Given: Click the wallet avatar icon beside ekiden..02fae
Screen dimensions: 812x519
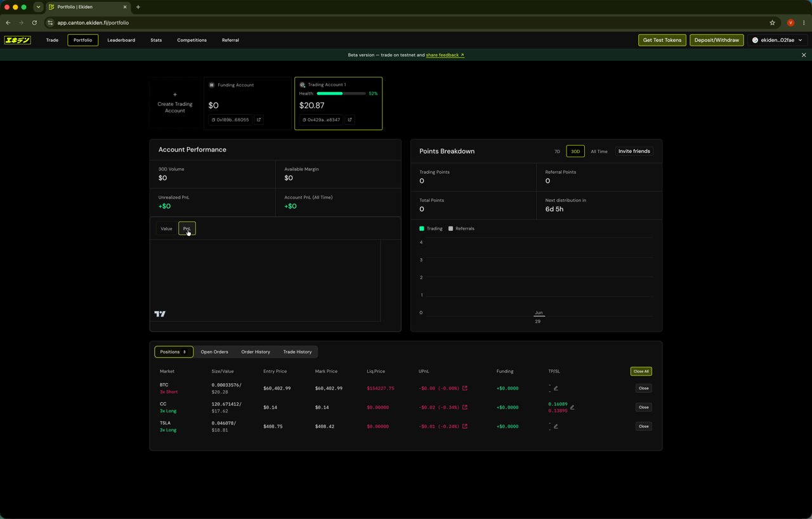Looking at the screenshot, I should (755, 40).
